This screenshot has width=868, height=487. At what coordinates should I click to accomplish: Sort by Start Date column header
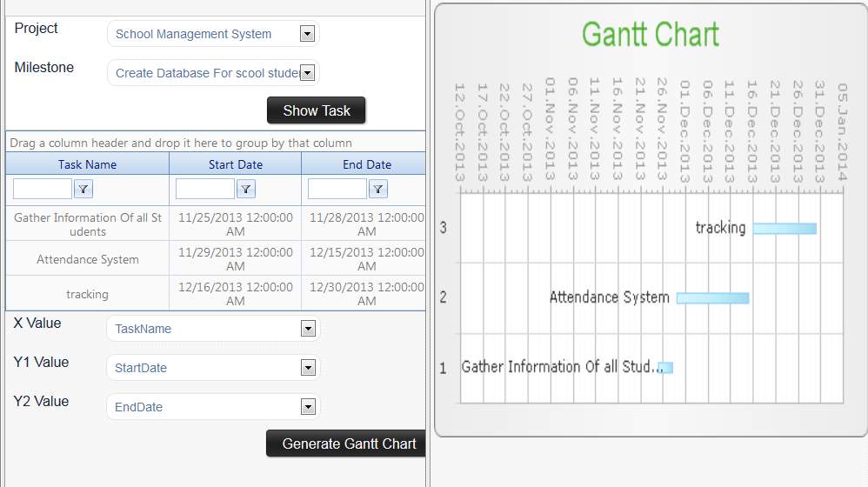pos(235,164)
